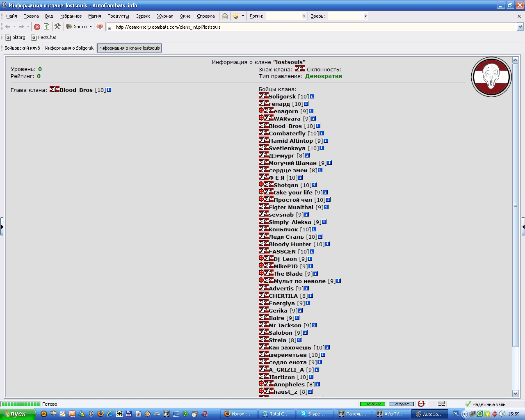525x420 pixels.
Task: Open the FastChat bookmark
Action: coord(44,37)
